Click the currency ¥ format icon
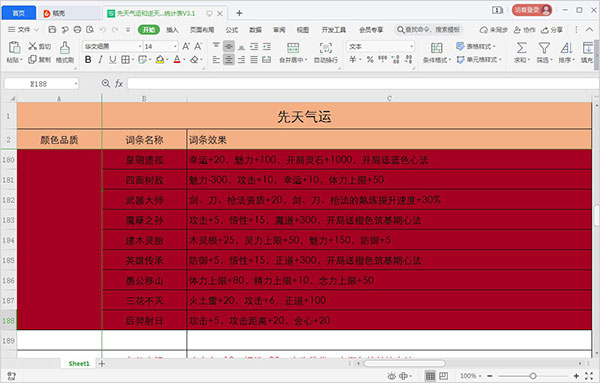 pos(352,59)
